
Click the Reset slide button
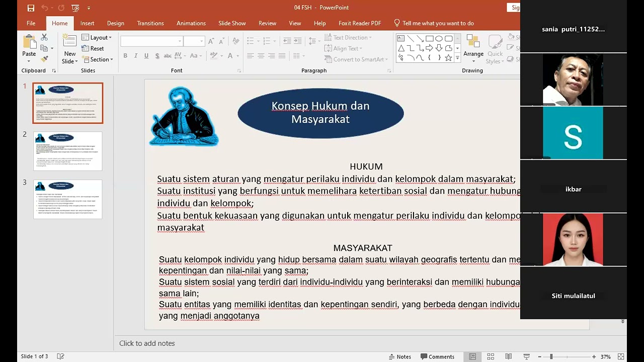coord(93,48)
